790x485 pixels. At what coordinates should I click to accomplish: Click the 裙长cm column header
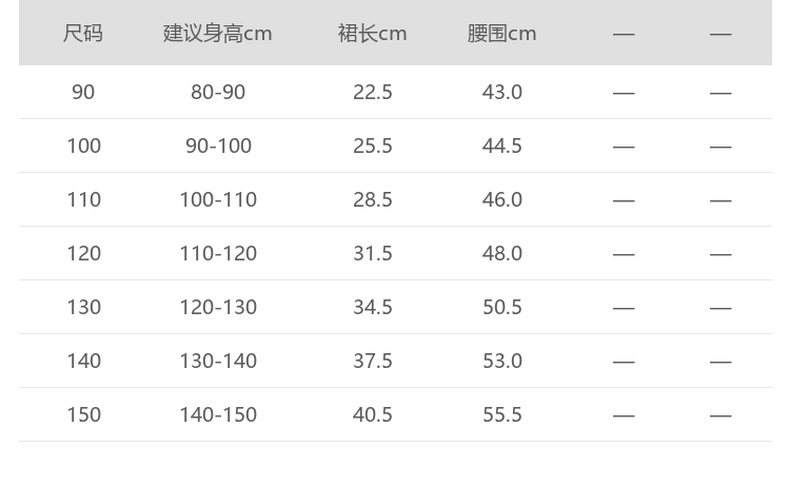(x=372, y=33)
